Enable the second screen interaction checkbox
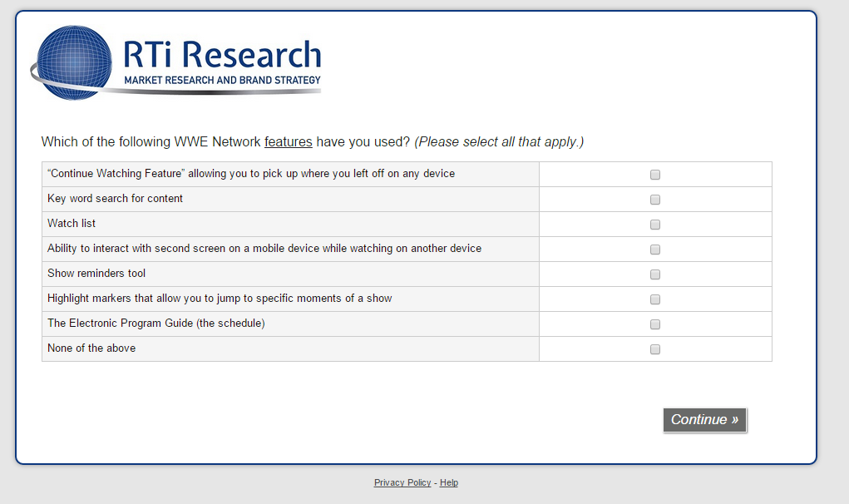Viewport: 849px width, 504px height. [x=655, y=249]
